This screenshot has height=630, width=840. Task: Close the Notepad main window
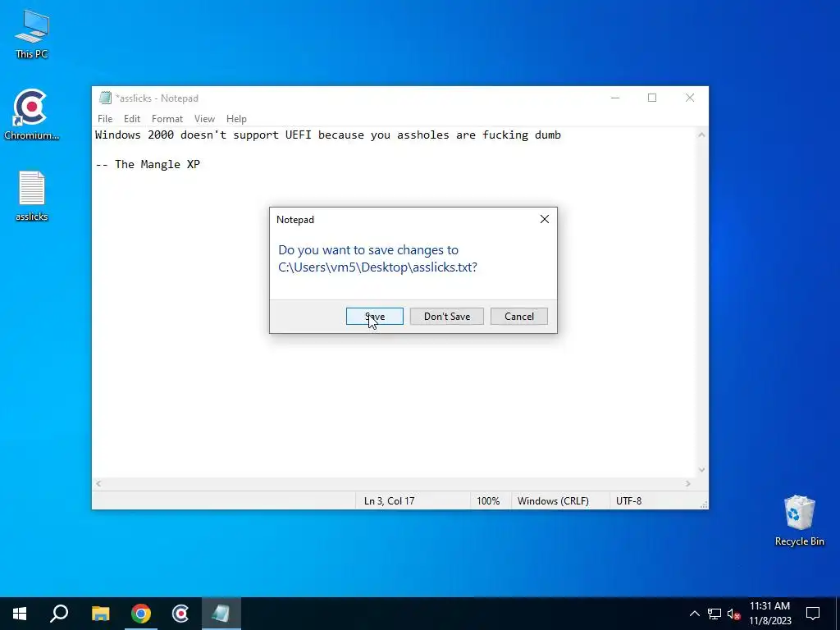689,98
